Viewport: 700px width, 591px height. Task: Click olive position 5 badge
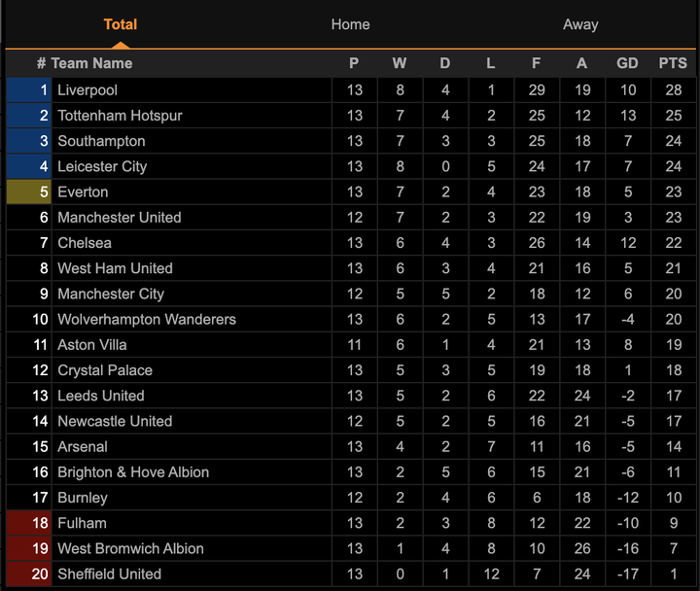29,192
